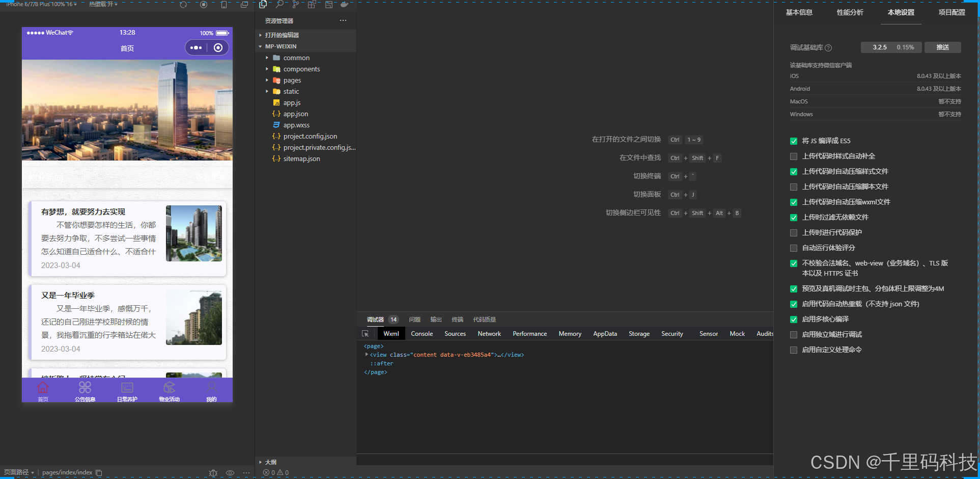The height and width of the screenshot is (479, 980).
Task: Expand the view content node in Wxml
Action: (x=367, y=355)
